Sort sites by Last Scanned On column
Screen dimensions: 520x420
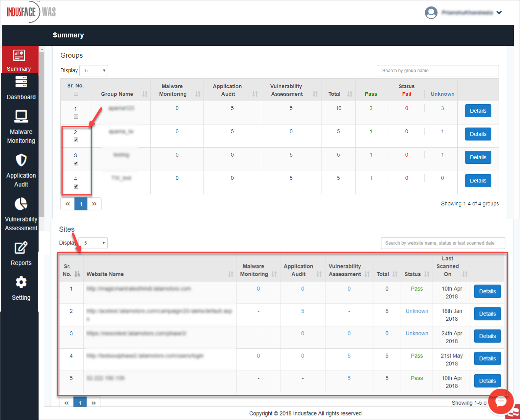coord(465,274)
